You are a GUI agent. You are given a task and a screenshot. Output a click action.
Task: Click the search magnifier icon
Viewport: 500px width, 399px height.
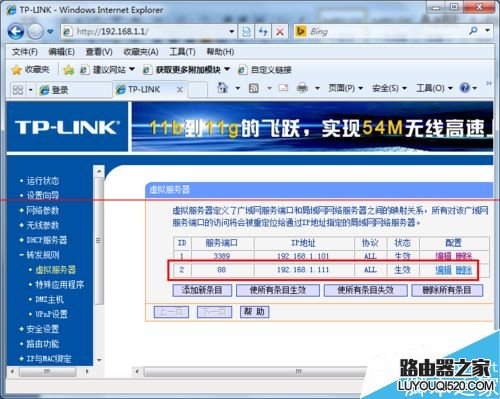[x=473, y=31]
